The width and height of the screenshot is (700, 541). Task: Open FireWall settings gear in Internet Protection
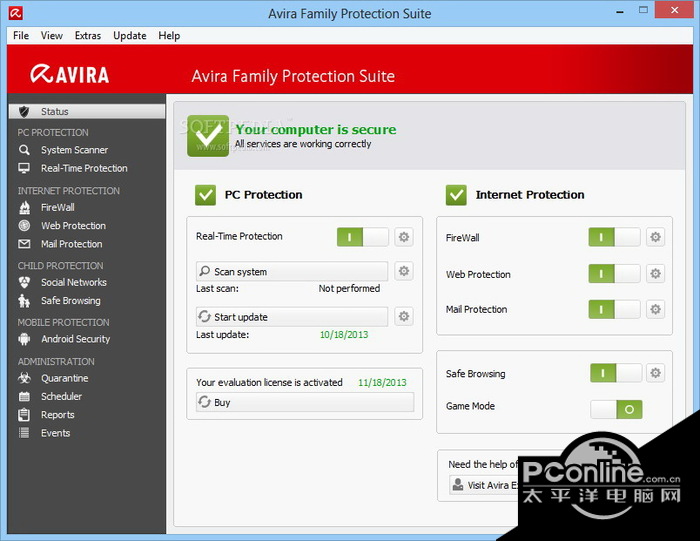[655, 237]
